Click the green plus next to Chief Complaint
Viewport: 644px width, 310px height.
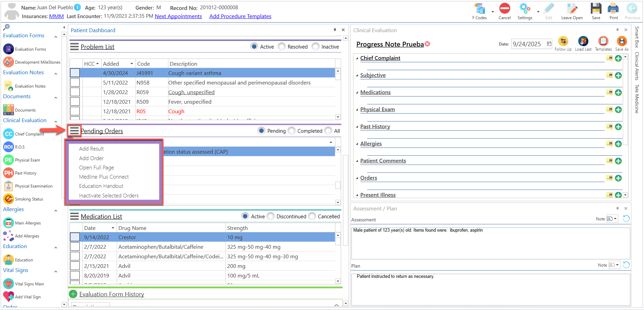[618, 58]
